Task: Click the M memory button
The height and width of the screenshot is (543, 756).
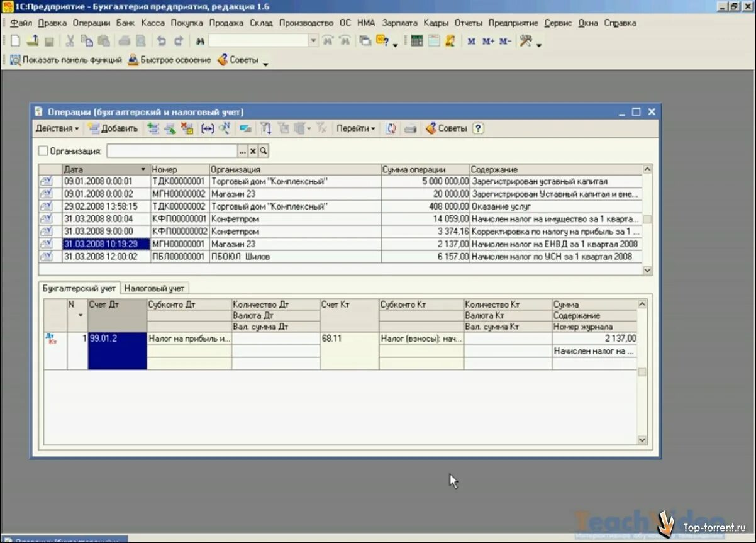Action: tap(472, 42)
